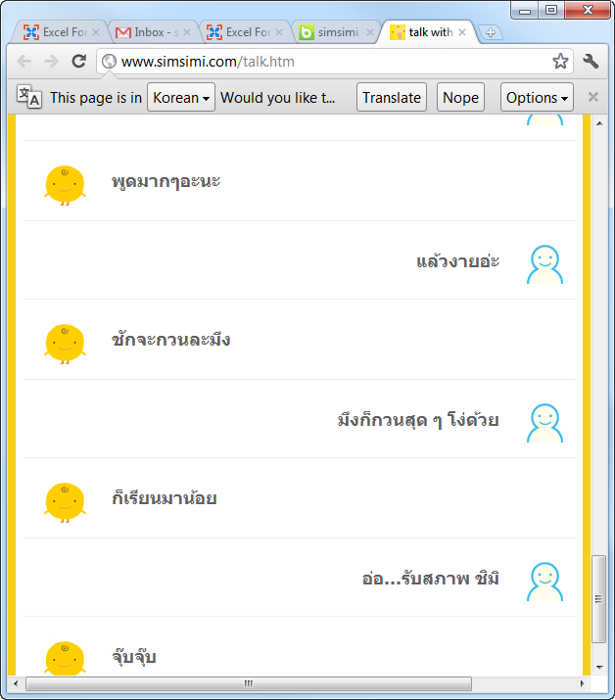Switch to the first Excel For tab

(x=57, y=32)
